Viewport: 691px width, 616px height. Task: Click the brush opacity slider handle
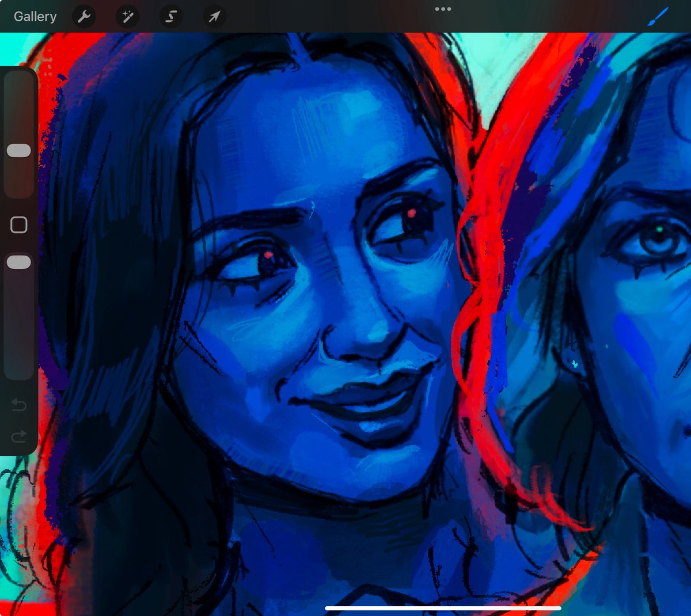coord(18,262)
